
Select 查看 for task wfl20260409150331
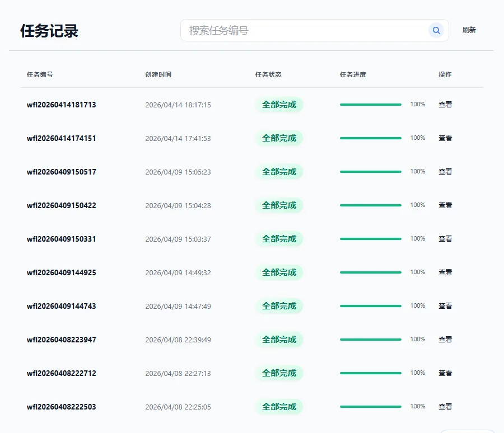(445, 239)
